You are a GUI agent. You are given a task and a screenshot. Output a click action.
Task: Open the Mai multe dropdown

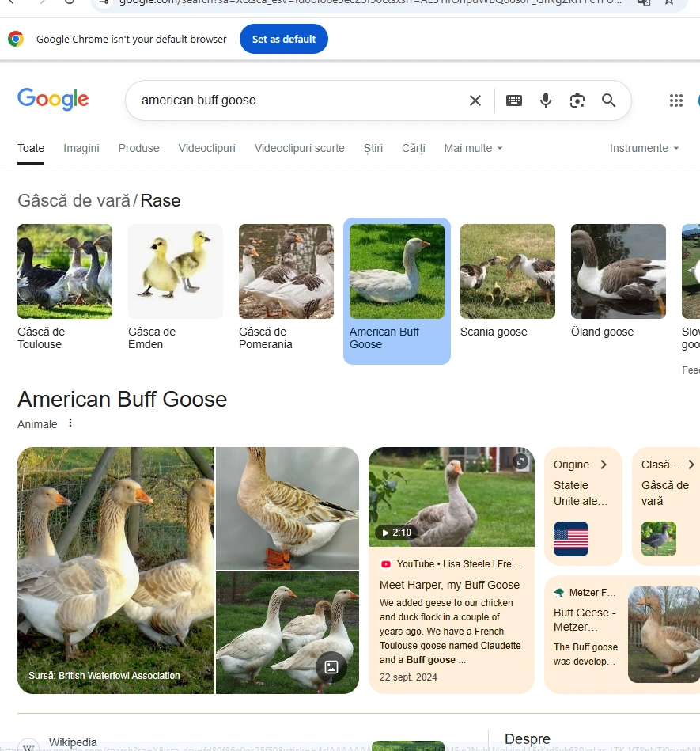(x=472, y=148)
